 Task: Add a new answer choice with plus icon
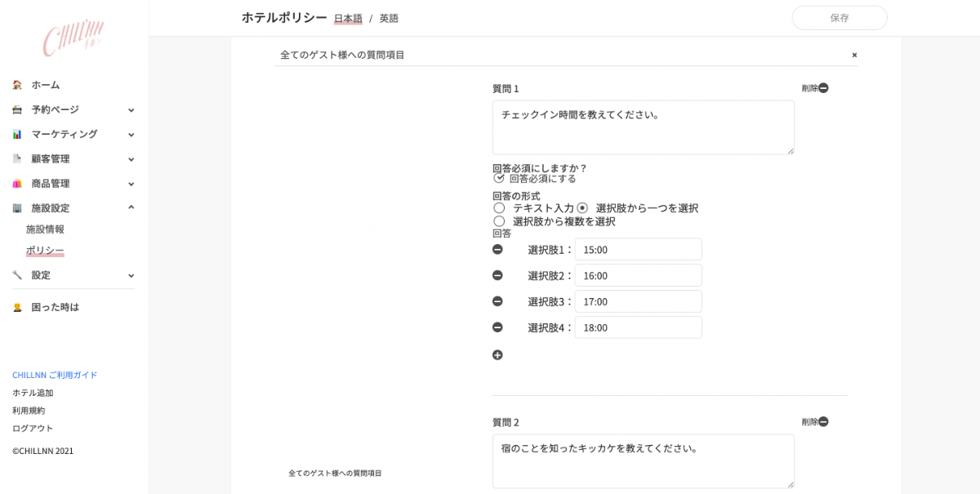tap(497, 355)
